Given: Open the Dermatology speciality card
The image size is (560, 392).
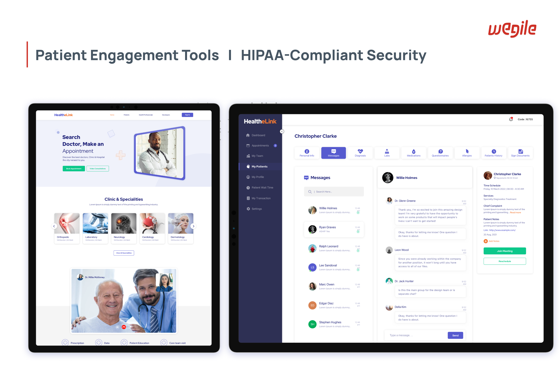Looking at the screenshot, I should click(x=181, y=228).
